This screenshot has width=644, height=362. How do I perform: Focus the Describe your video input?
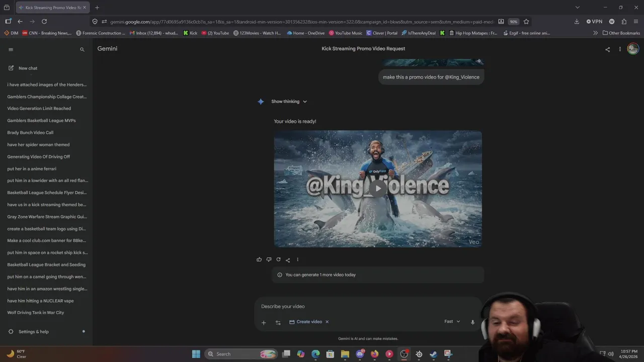[x=367, y=306]
